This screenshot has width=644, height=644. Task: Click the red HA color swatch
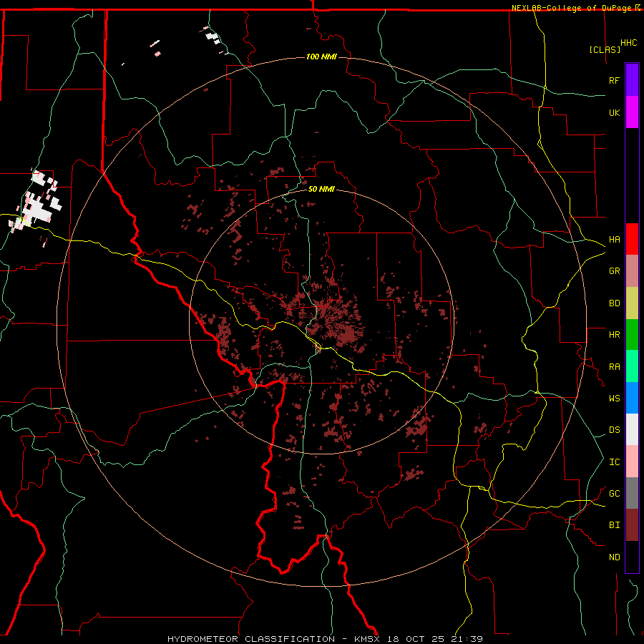click(x=632, y=239)
